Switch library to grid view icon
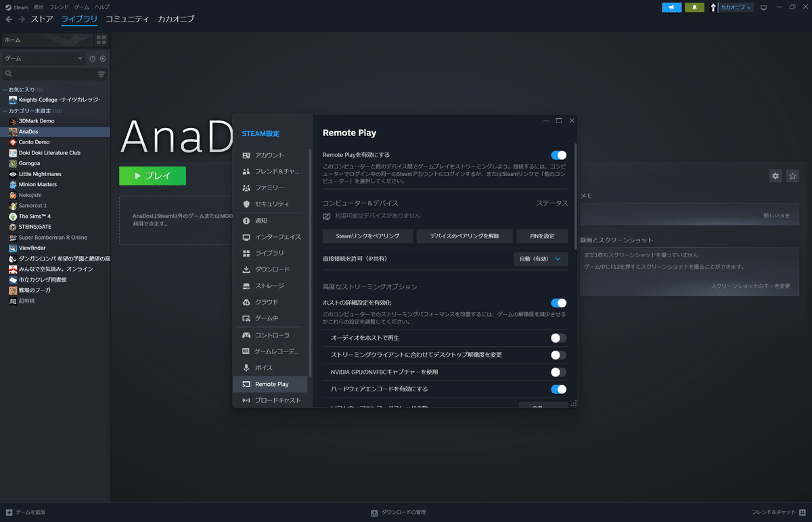Viewport: 812px width, 522px height. pyautogui.click(x=101, y=40)
